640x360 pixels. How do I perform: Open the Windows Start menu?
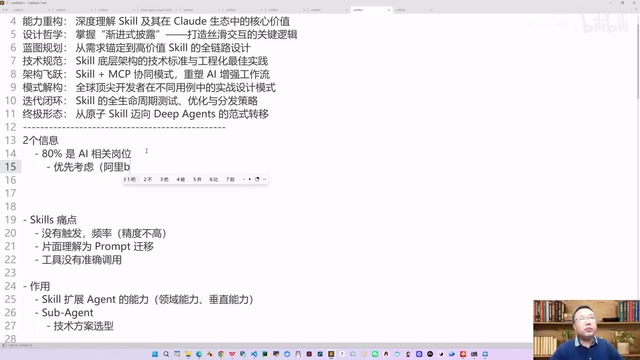pos(155,354)
